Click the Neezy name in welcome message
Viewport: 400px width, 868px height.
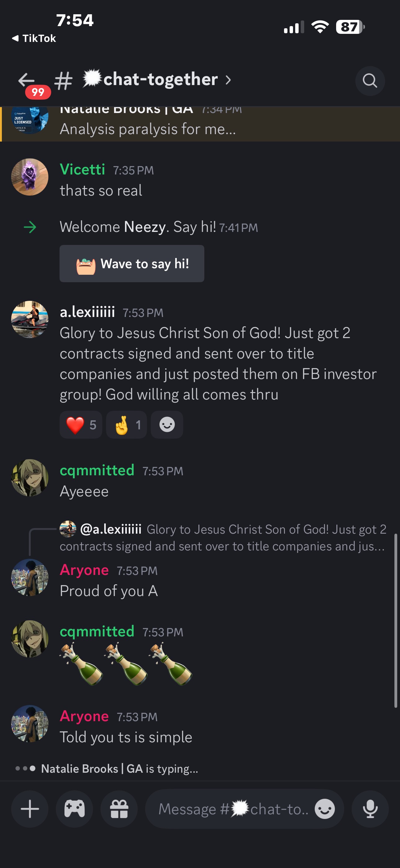(144, 227)
